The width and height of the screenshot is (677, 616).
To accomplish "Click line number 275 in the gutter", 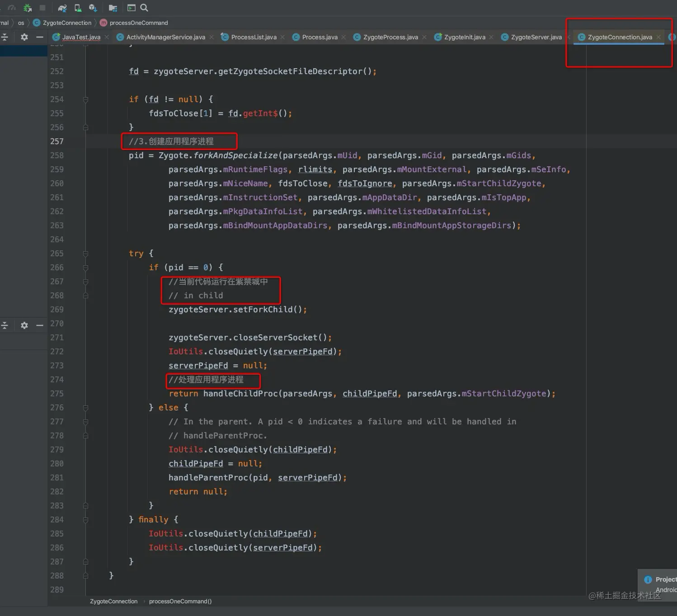I will coord(57,394).
